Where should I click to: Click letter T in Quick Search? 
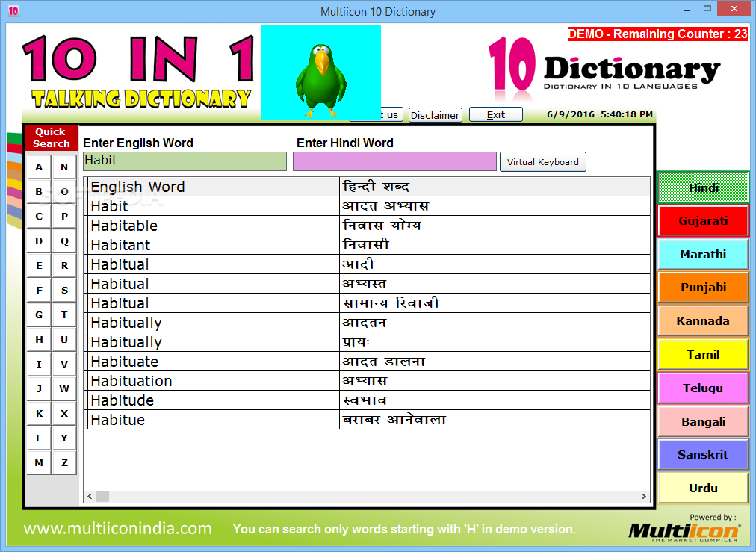64,314
